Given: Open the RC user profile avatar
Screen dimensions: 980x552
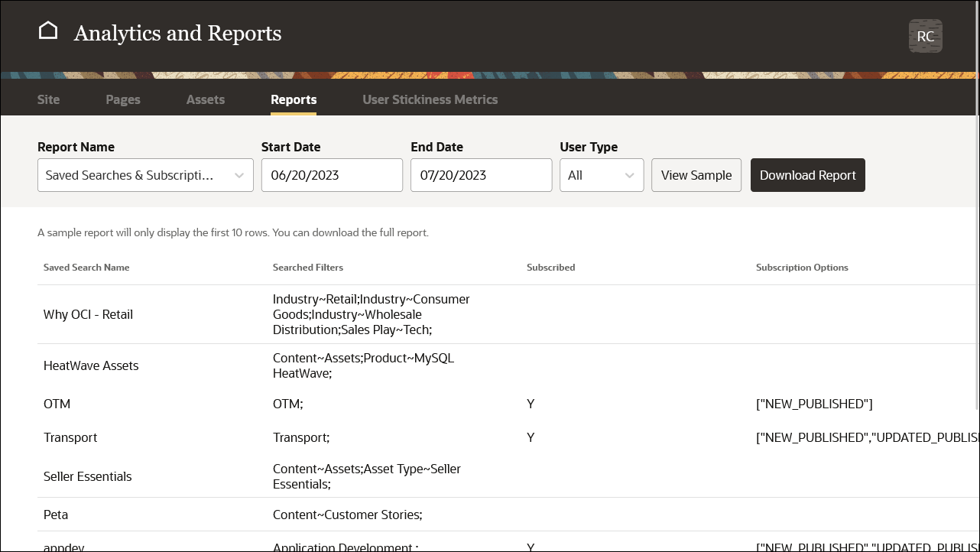Looking at the screenshot, I should (925, 35).
